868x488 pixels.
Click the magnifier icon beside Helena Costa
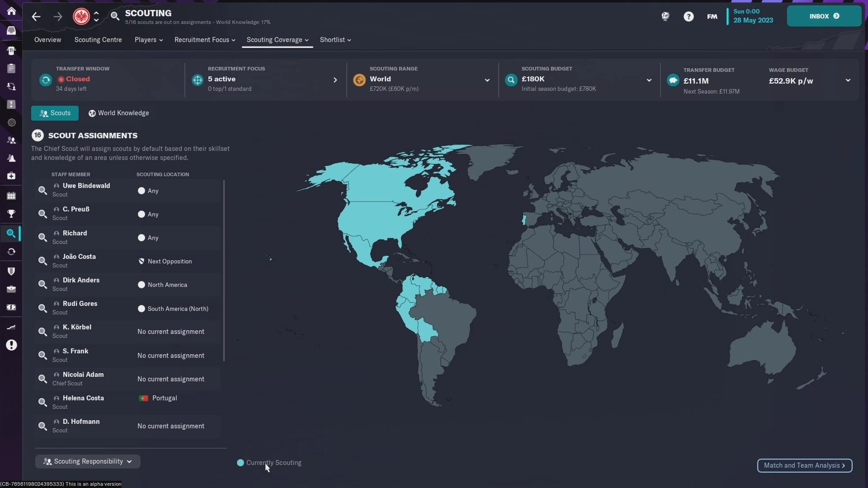tap(42, 402)
